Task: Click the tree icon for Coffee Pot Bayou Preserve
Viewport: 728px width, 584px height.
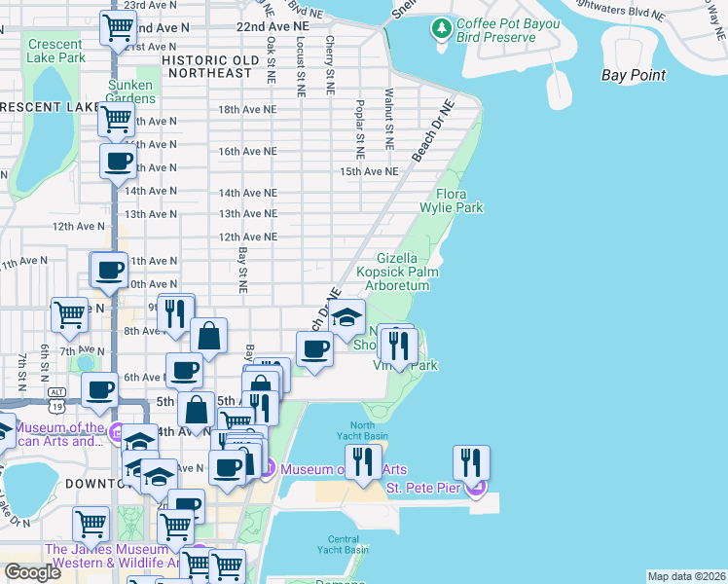Action: pyautogui.click(x=442, y=30)
